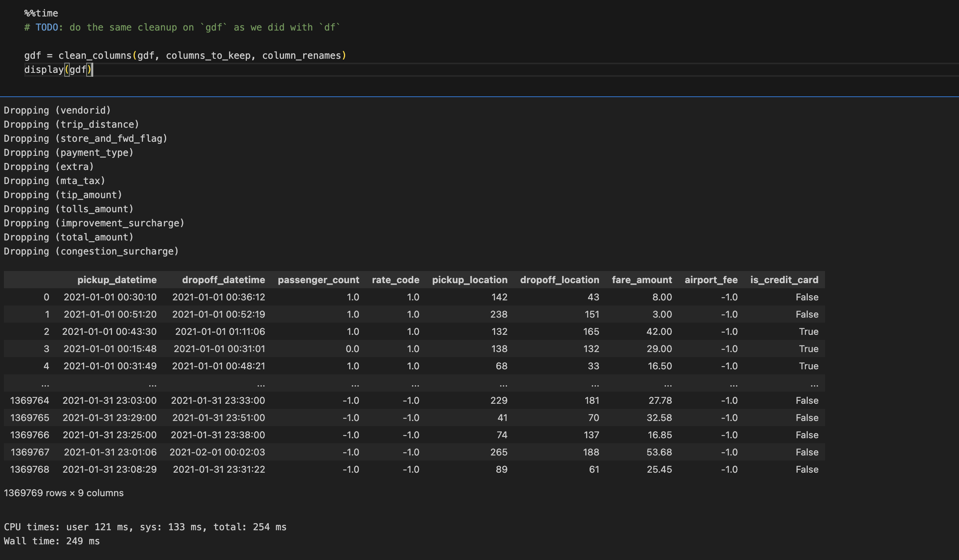This screenshot has height=560, width=959.
Task: Click the %%time magic command line
Action: pyautogui.click(x=41, y=13)
